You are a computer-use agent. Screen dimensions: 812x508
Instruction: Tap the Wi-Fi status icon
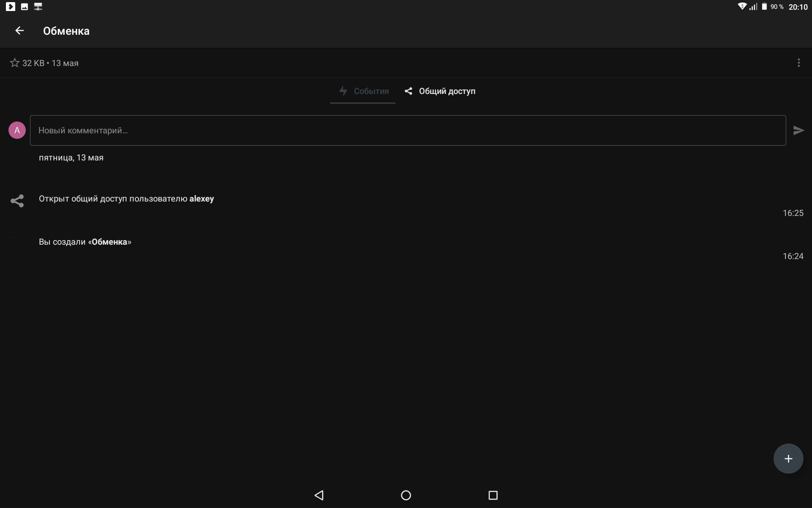742,7
